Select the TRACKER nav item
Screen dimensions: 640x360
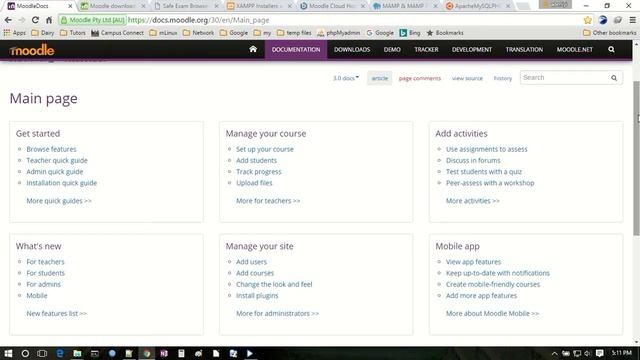426,49
